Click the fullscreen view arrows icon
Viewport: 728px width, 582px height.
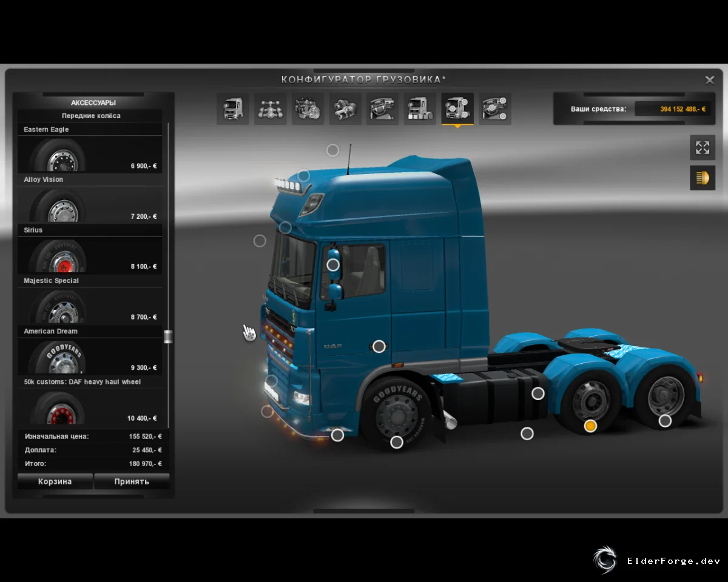[x=703, y=147]
